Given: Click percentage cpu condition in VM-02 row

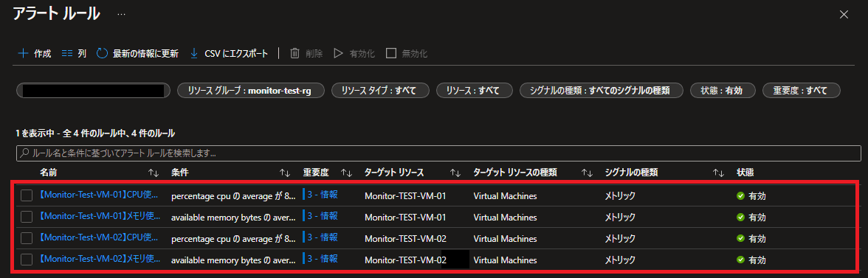Looking at the screenshot, I should point(233,239).
